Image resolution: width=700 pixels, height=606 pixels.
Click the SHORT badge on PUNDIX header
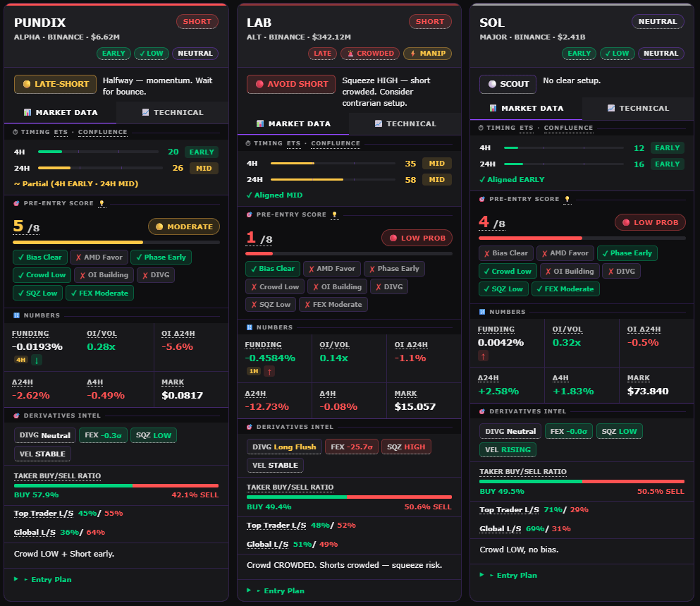(197, 21)
